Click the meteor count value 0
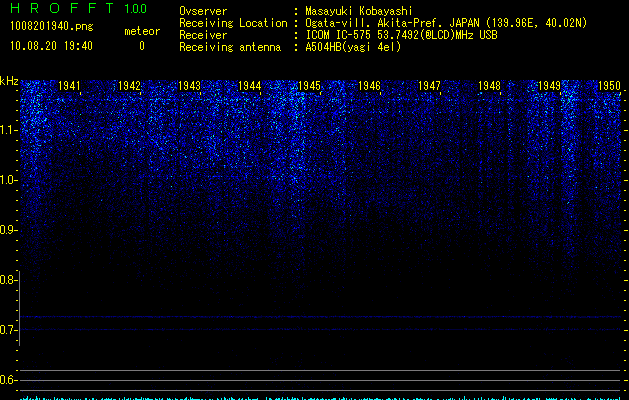The width and height of the screenshot is (629, 400). coord(142,46)
